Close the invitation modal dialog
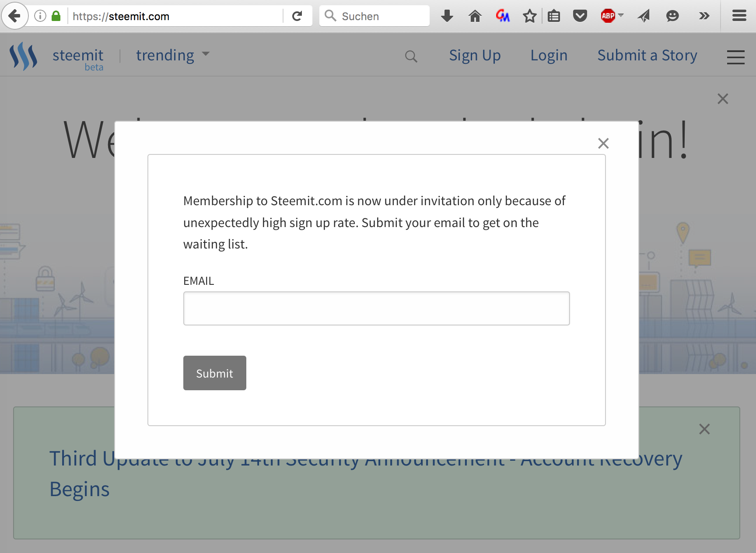Viewport: 756px width, 553px height. point(603,143)
